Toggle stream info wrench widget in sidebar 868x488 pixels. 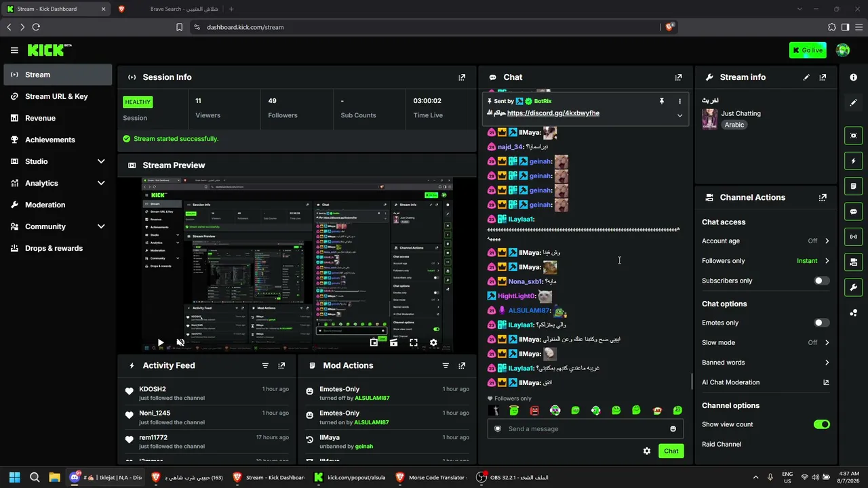point(853,287)
